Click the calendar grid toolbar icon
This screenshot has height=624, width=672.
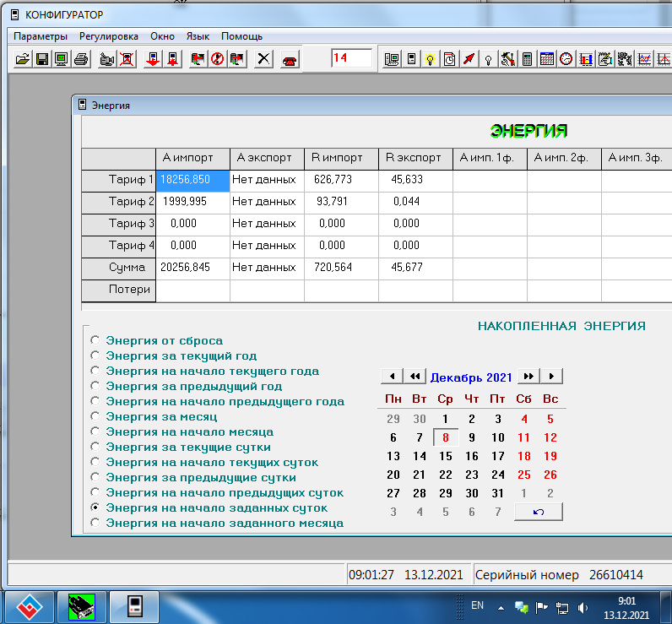tap(547, 59)
